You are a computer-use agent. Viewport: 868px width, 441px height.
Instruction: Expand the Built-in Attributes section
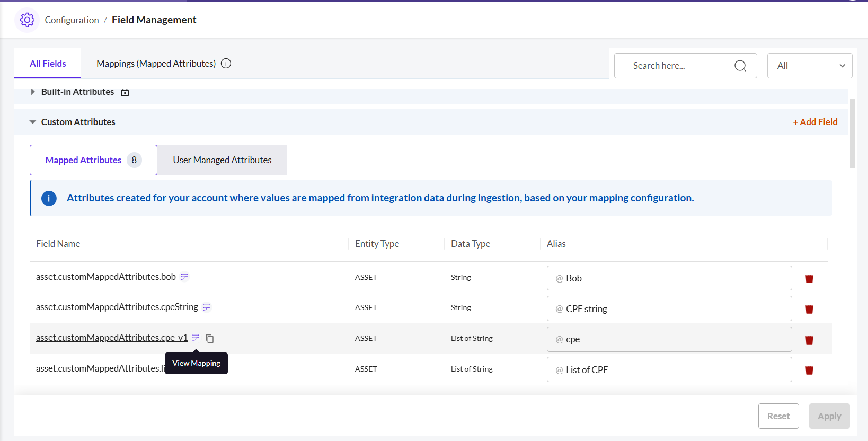[33, 92]
